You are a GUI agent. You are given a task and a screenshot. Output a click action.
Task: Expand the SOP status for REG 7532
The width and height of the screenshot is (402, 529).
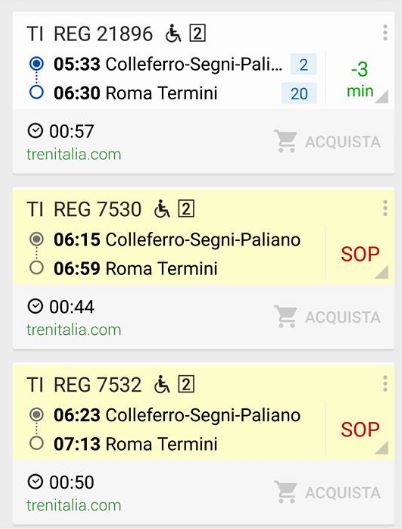tap(360, 429)
